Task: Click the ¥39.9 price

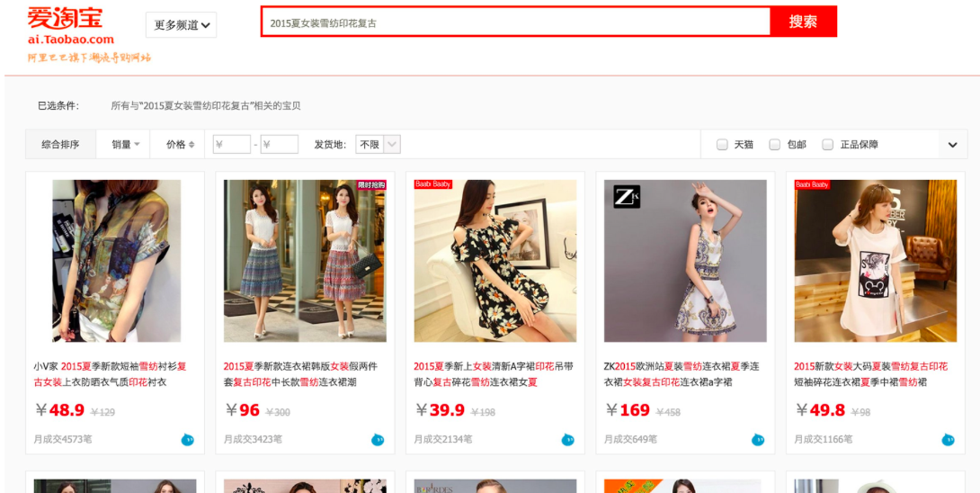Action: 440,410
